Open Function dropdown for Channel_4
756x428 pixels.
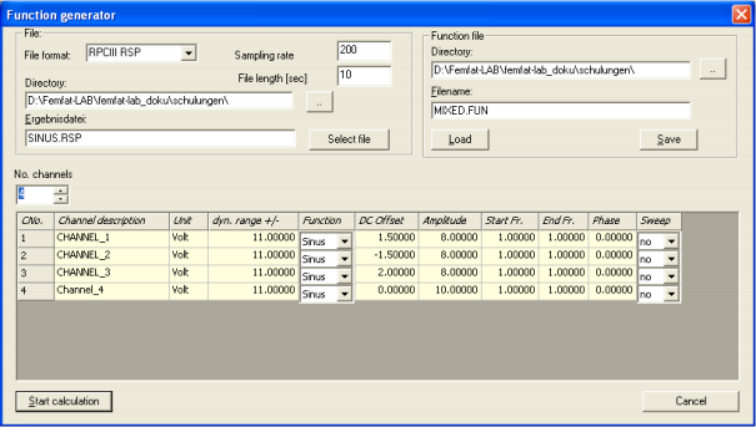[x=344, y=294]
